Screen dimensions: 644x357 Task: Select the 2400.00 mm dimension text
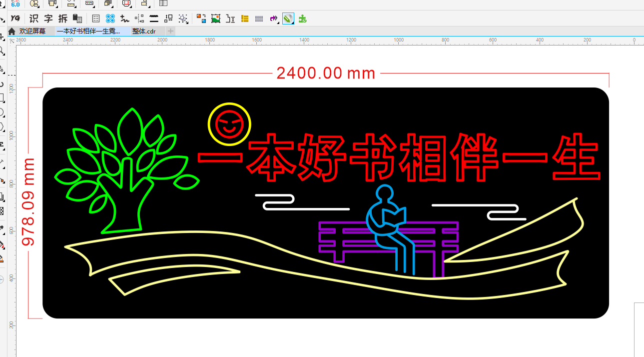pyautogui.click(x=325, y=73)
